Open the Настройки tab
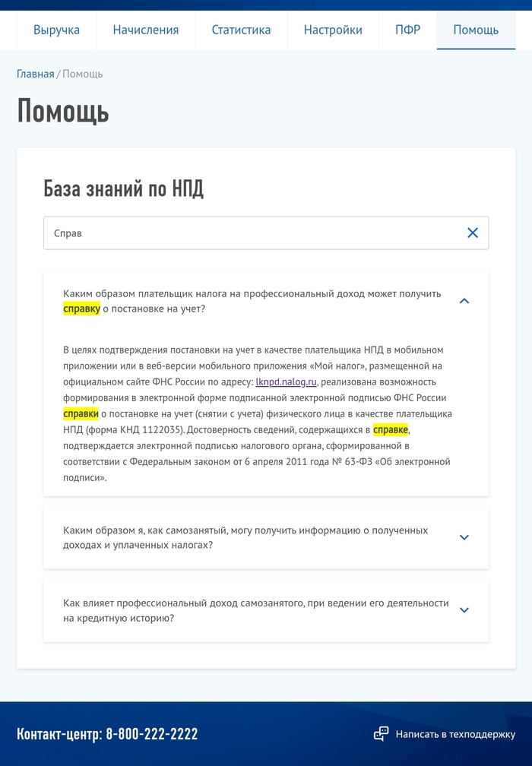This screenshot has width=532, height=766. [x=333, y=30]
